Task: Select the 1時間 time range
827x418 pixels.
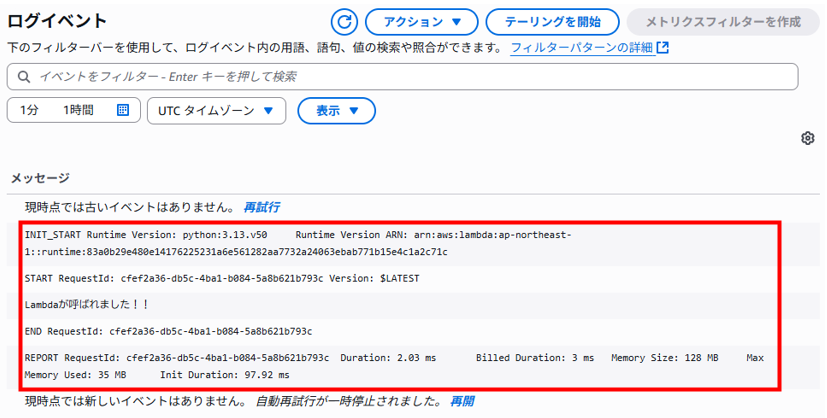Action: click(x=78, y=110)
